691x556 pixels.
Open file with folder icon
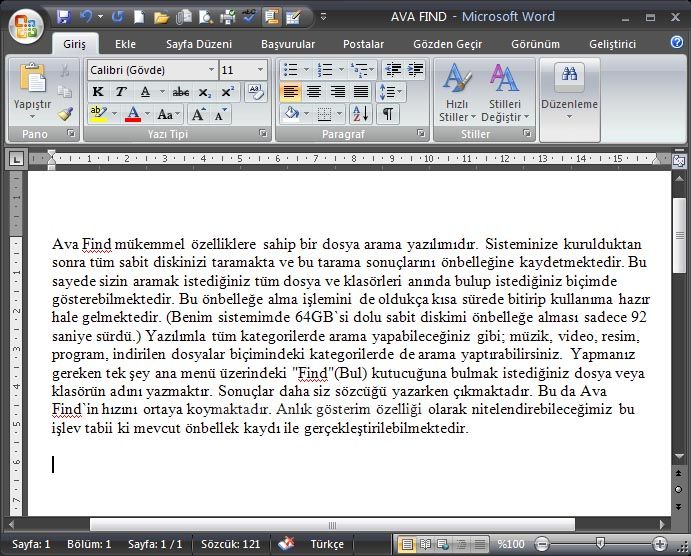161,17
